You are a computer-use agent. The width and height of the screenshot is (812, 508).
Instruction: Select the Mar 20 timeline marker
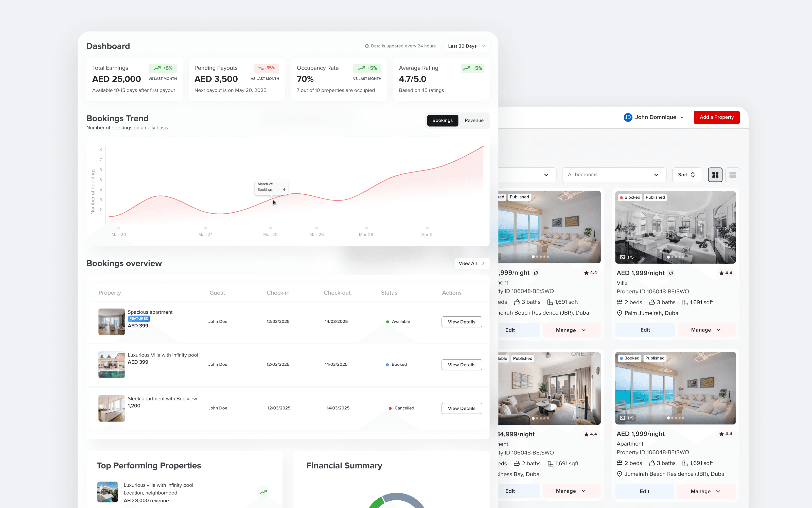click(119, 228)
